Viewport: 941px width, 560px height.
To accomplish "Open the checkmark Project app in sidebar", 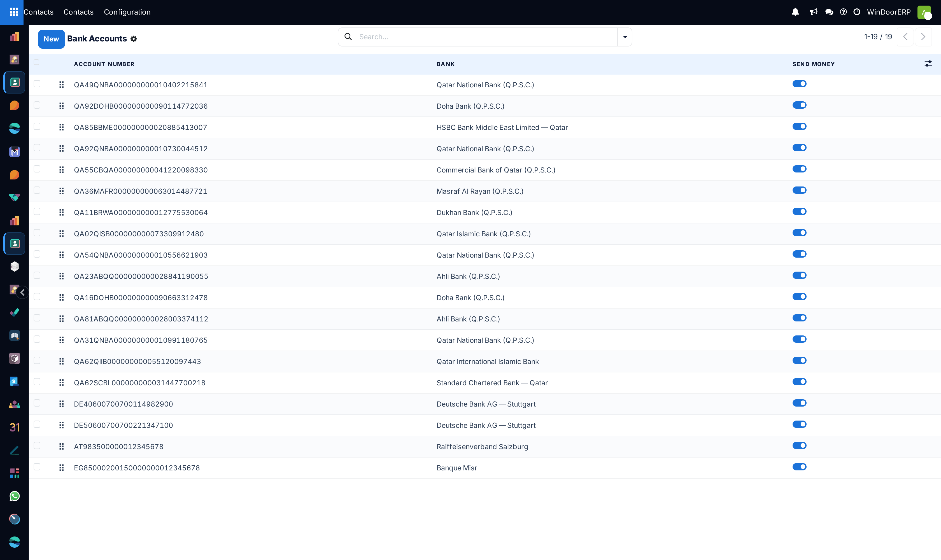I will (14, 312).
